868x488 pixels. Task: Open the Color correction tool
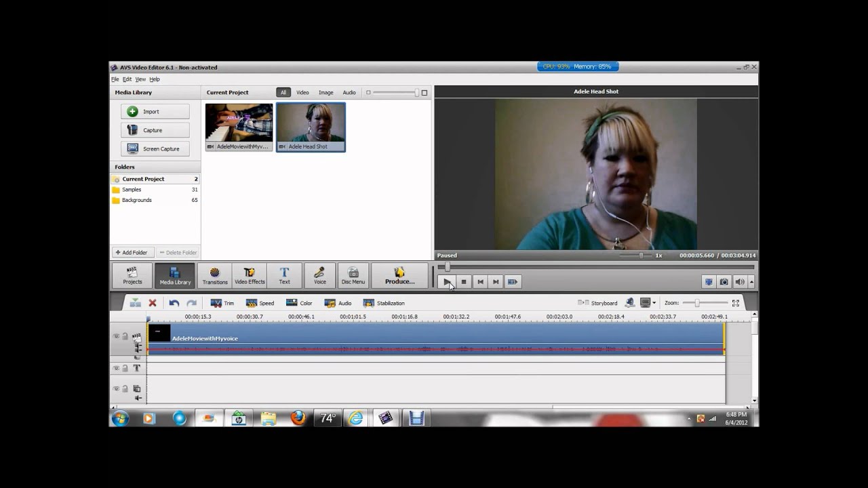(x=299, y=303)
